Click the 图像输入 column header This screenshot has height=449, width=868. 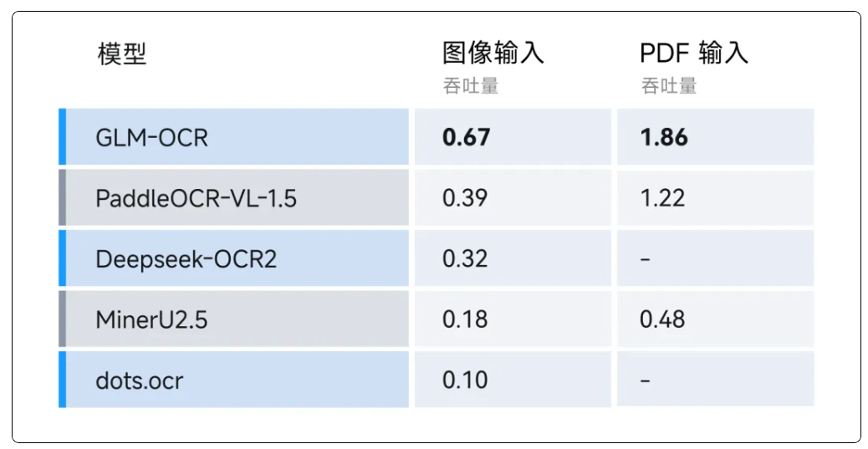click(493, 54)
